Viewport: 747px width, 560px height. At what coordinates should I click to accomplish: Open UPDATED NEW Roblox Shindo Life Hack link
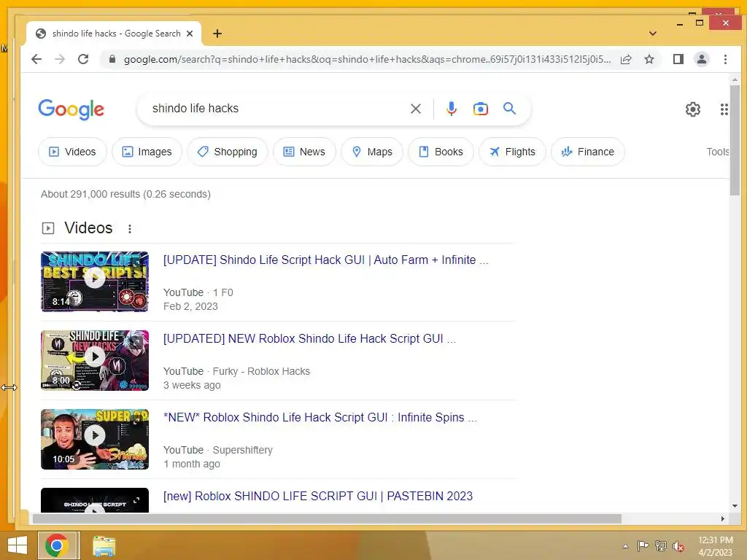pos(309,338)
